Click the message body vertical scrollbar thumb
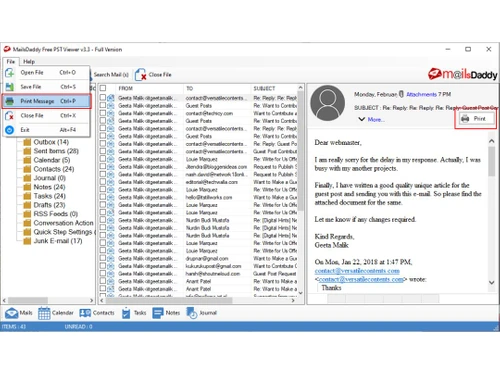Viewport: 500px width, 375px height. point(491,161)
